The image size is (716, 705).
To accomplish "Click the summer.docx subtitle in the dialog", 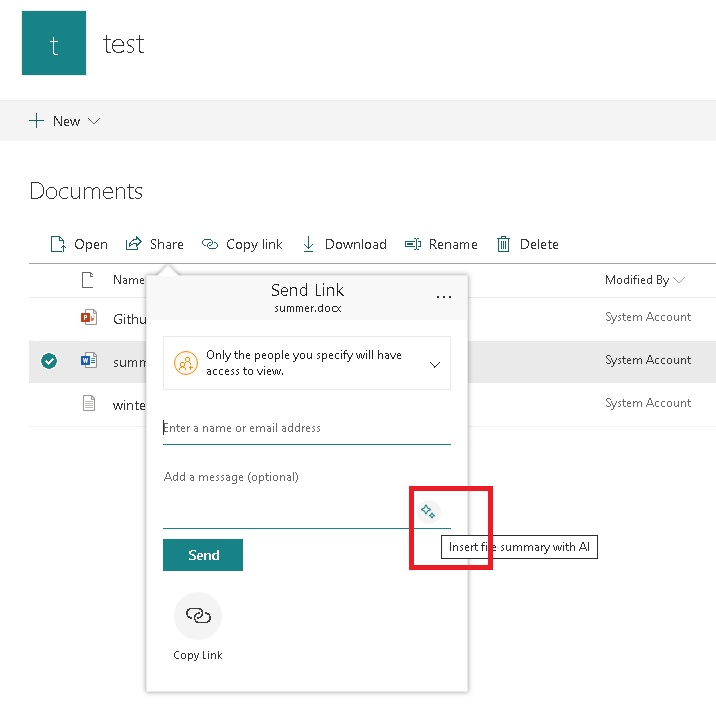I will 308,308.
